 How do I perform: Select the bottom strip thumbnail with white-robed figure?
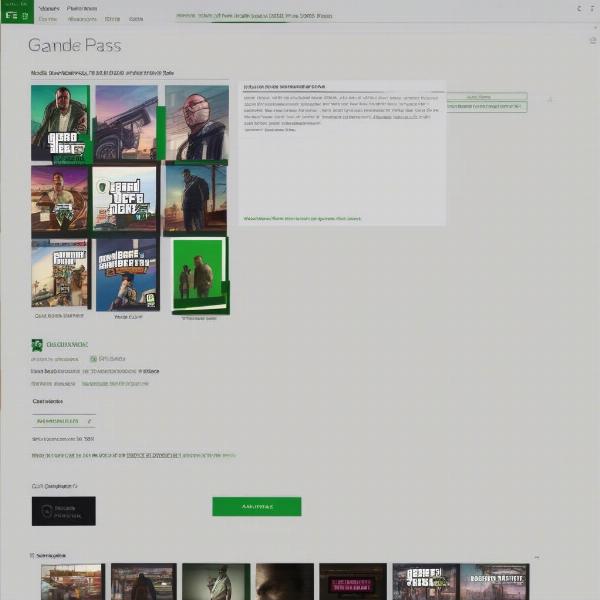click(x=216, y=582)
